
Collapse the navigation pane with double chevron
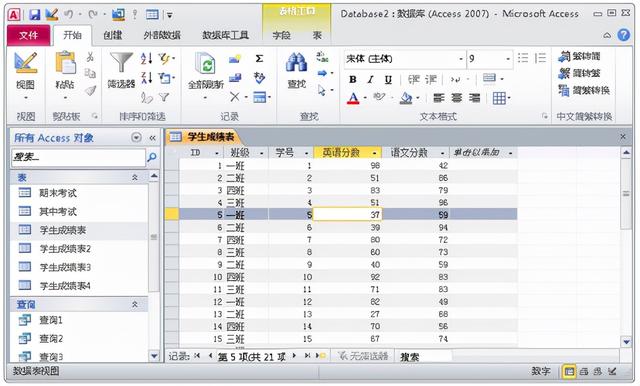pyautogui.click(x=152, y=138)
